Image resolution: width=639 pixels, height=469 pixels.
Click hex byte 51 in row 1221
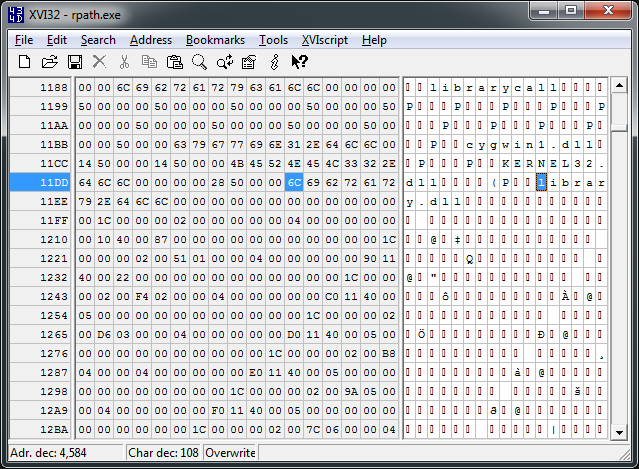point(180,258)
